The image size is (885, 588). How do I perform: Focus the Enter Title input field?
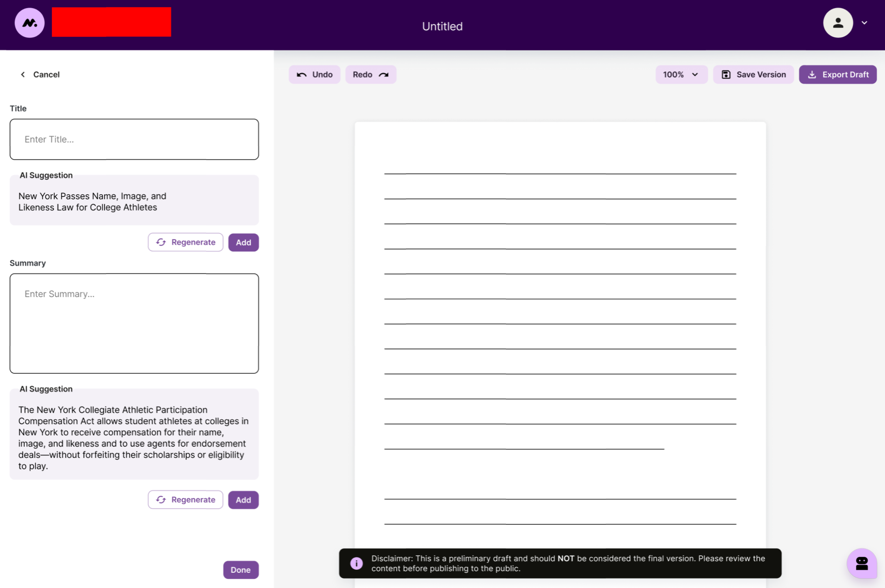coord(134,139)
